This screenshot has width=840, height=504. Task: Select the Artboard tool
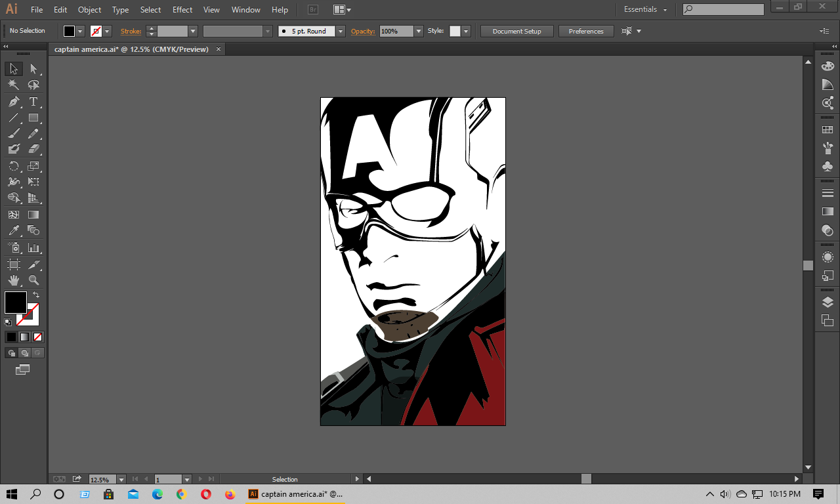[14, 264]
